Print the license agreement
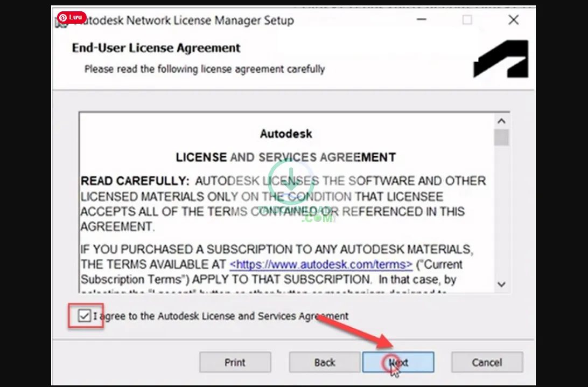 235,362
